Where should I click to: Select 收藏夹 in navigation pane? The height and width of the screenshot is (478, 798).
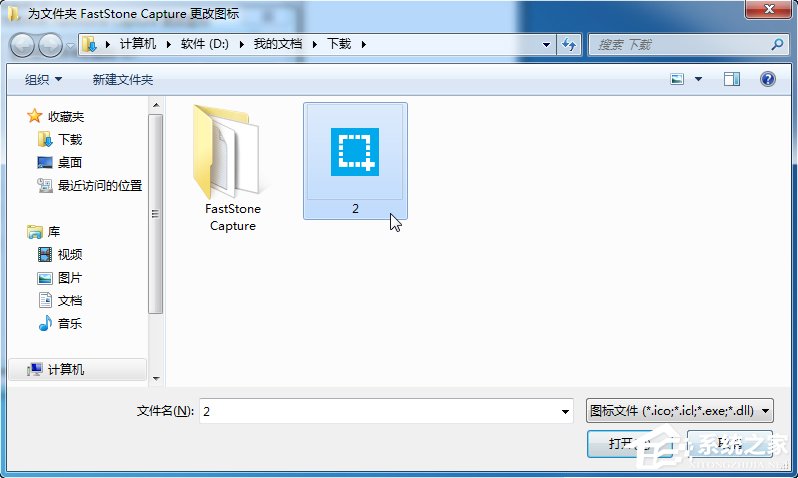(x=66, y=117)
